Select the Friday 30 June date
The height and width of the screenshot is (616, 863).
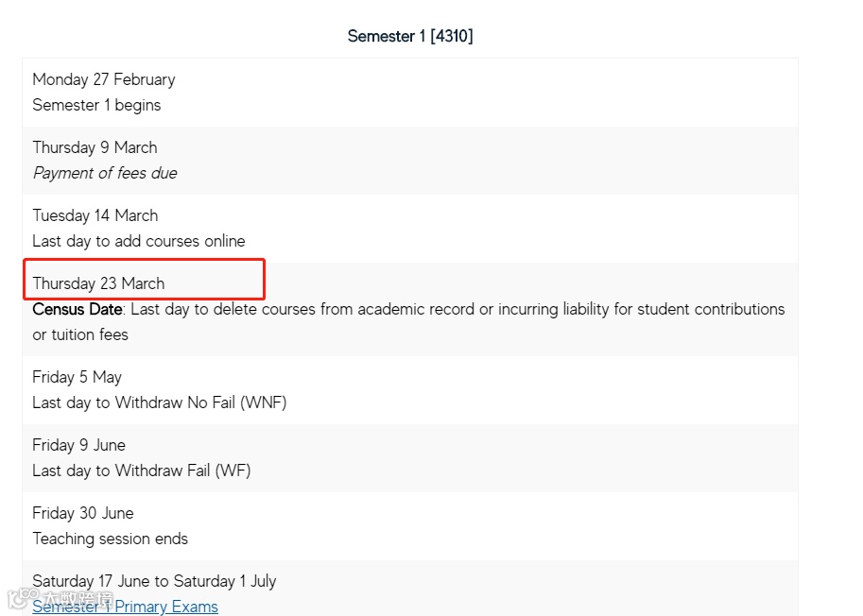pyautogui.click(x=83, y=513)
